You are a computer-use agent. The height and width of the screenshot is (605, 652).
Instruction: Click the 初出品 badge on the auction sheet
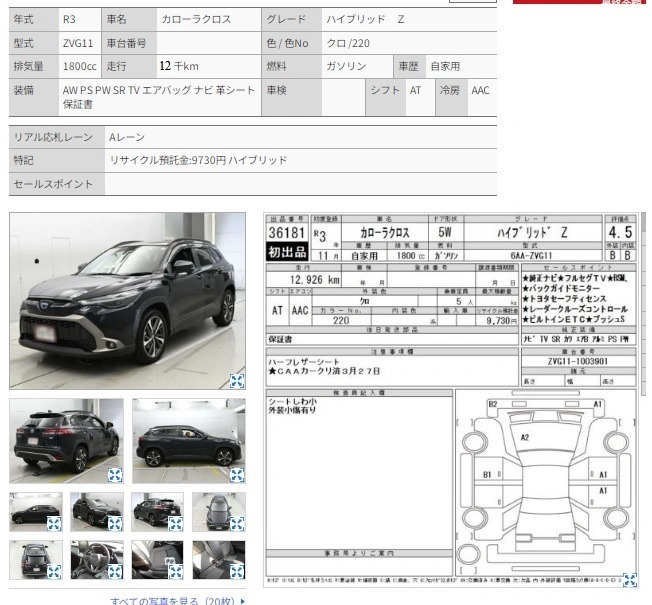tap(287, 252)
